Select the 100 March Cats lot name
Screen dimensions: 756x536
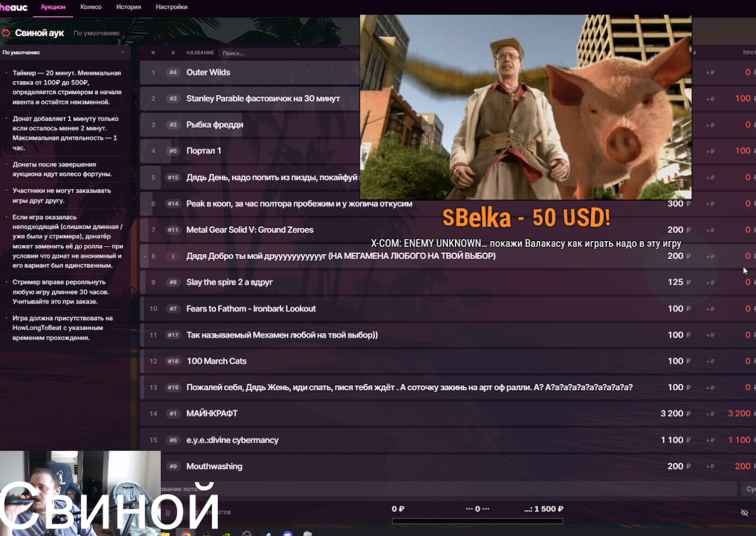[216, 361]
